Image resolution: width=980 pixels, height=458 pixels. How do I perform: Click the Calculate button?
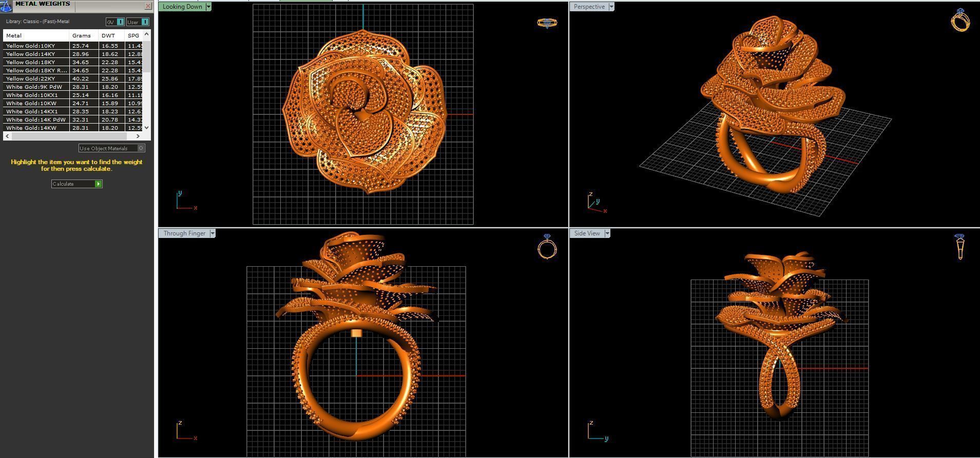pos(77,184)
